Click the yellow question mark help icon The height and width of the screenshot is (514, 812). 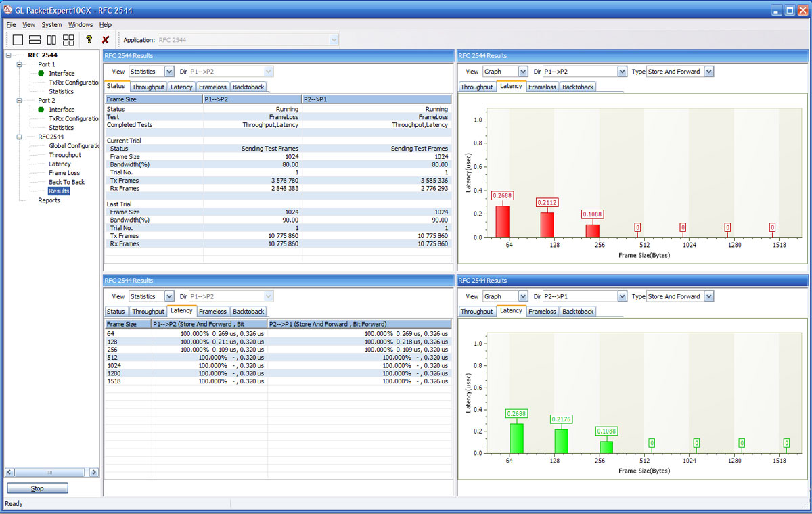(89, 40)
